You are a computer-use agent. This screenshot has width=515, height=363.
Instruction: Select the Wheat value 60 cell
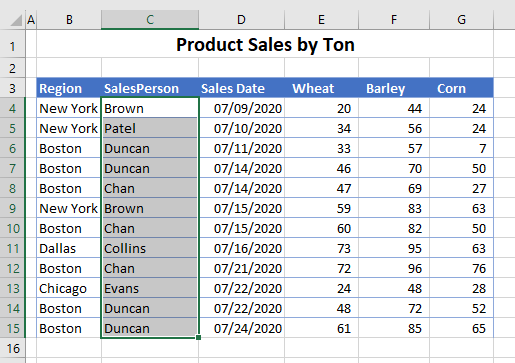click(x=321, y=228)
